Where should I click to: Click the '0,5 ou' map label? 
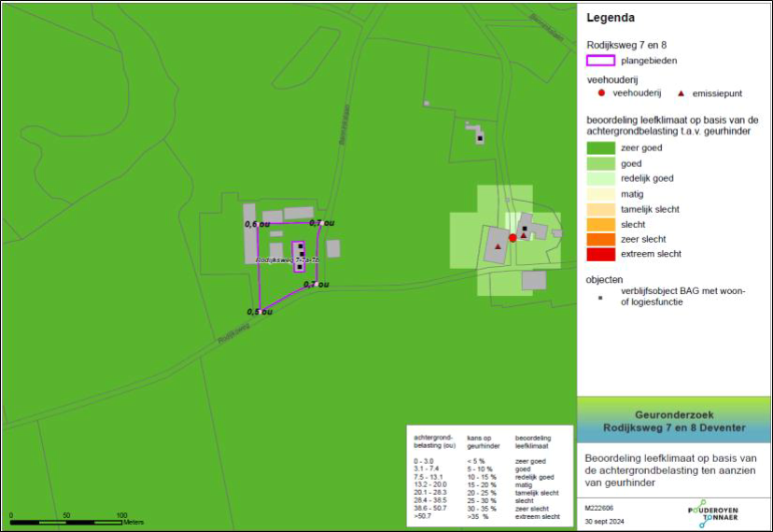pyautogui.click(x=260, y=311)
